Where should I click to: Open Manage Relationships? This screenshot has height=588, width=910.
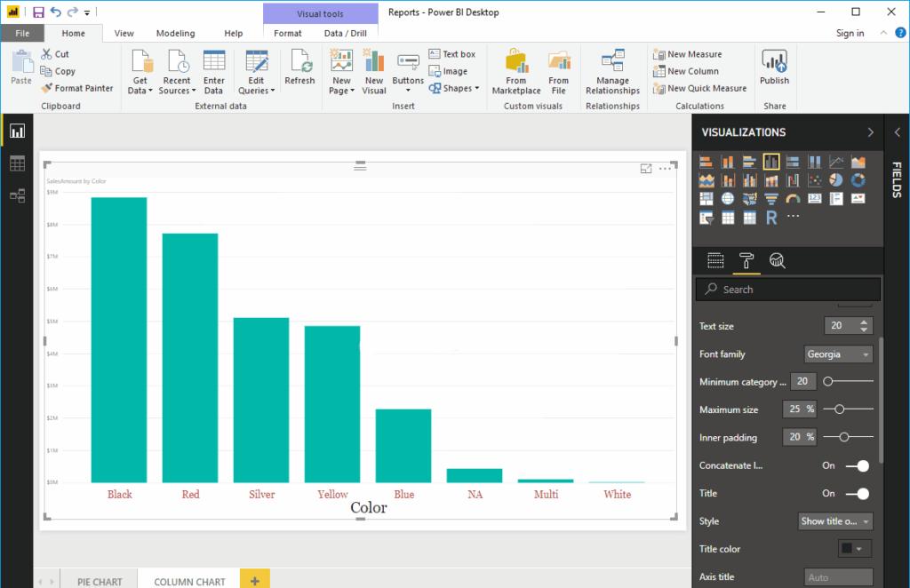tap(613, 72)
